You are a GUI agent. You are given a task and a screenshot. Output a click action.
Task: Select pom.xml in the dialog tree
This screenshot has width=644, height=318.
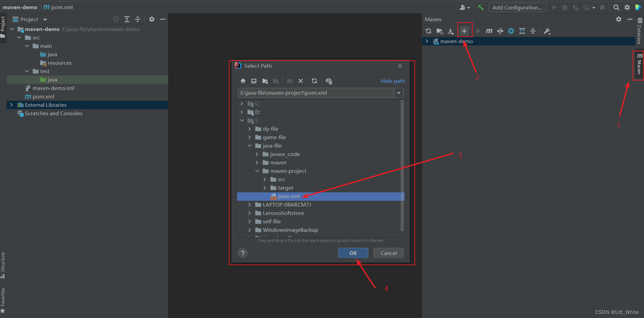click(x=320, y=196)
